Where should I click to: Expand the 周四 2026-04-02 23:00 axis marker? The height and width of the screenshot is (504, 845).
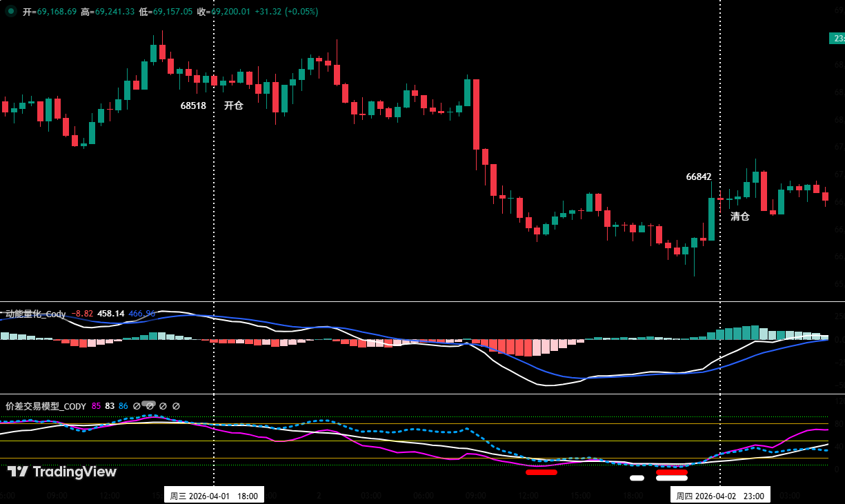coord(722,494)
